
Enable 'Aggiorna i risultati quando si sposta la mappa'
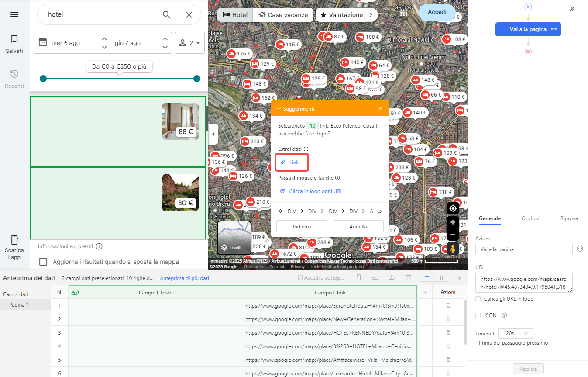pyautogui.click(x=43, y=262)
